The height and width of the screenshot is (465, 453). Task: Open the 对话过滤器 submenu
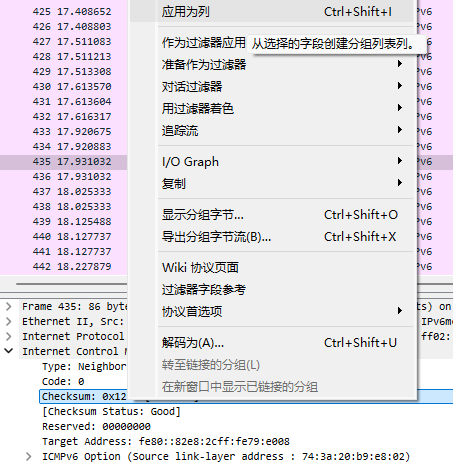pos(271,86)
